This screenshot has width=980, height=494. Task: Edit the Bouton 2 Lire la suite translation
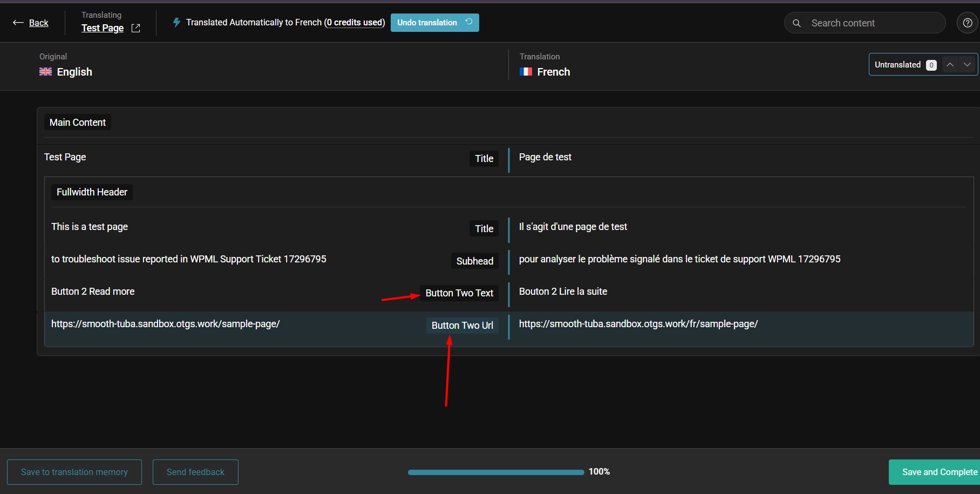[563, 292]
